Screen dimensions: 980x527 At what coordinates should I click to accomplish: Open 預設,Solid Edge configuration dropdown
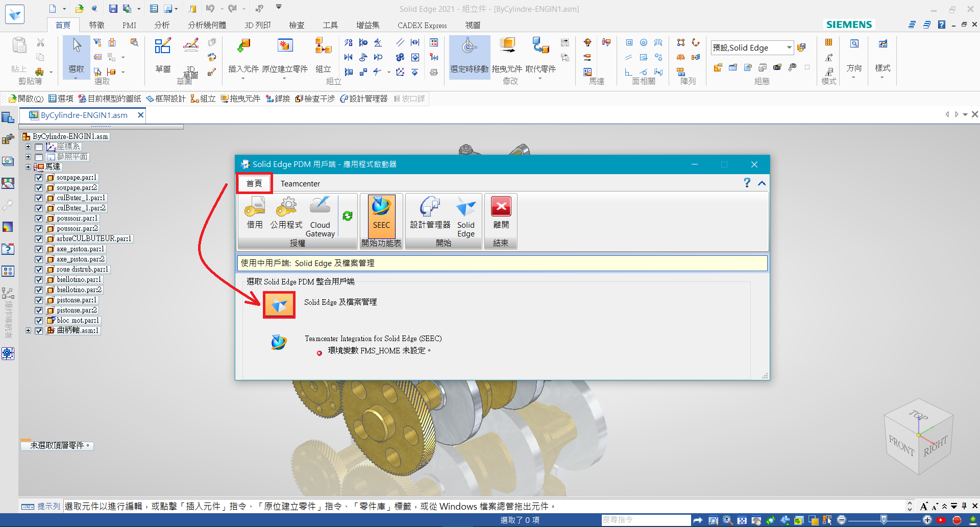coord(789,47)
